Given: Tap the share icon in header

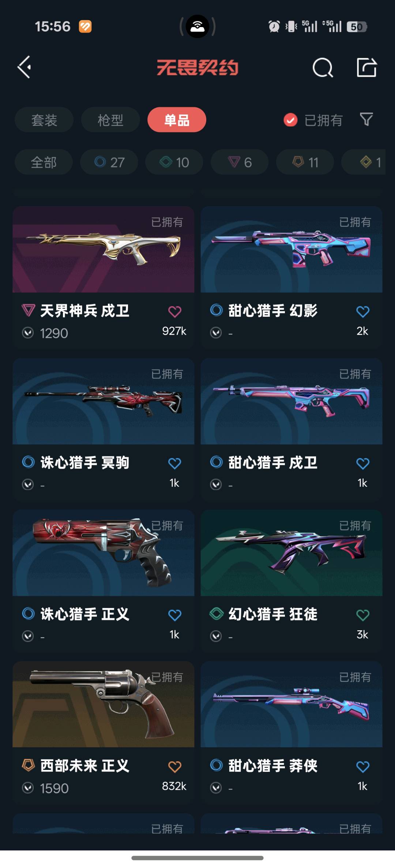Looking at the screenshot, I should coord(366,67).
